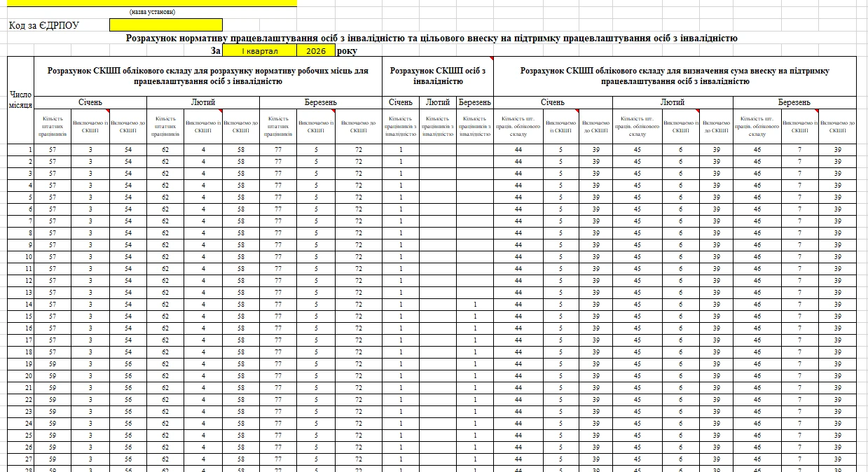This screenshot has width=868, height=472.
Task: Select header 'Розрахунок СКШП осіб з інвалідністю'
Action: [x=438, y=76]
